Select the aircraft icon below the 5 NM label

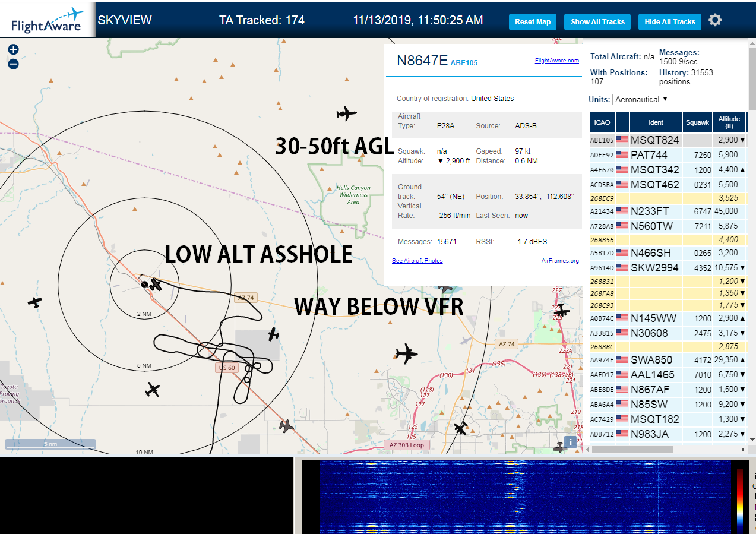tap(153, 390)
